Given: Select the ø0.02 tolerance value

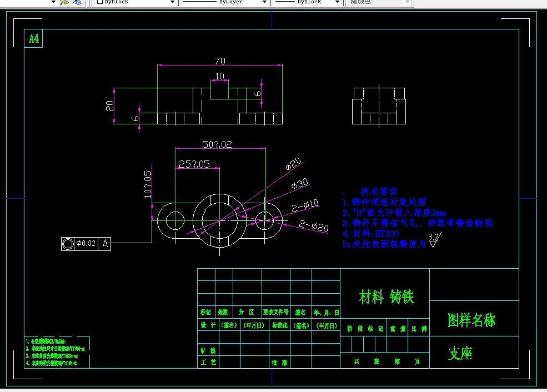Looking at the screenshot, I should point(86,243).
